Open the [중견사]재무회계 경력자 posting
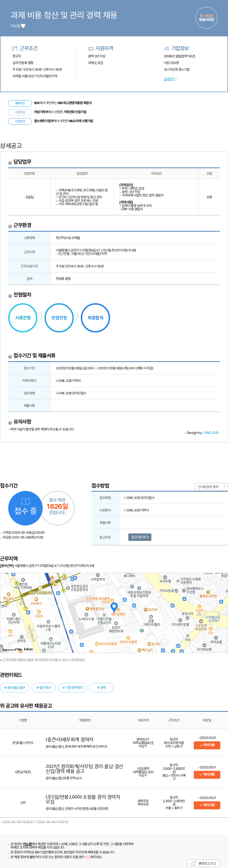228x868 pixels. coord(70,740)
